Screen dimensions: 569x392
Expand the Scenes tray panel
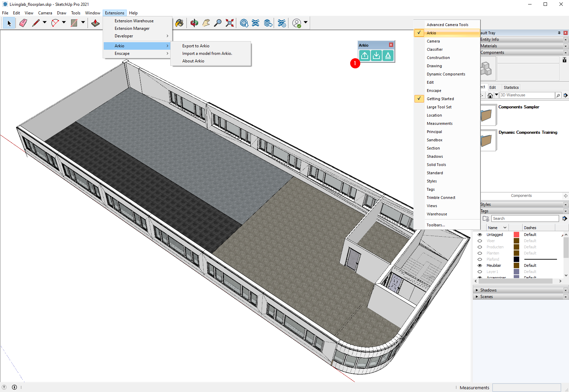click(x=477, y=297)
